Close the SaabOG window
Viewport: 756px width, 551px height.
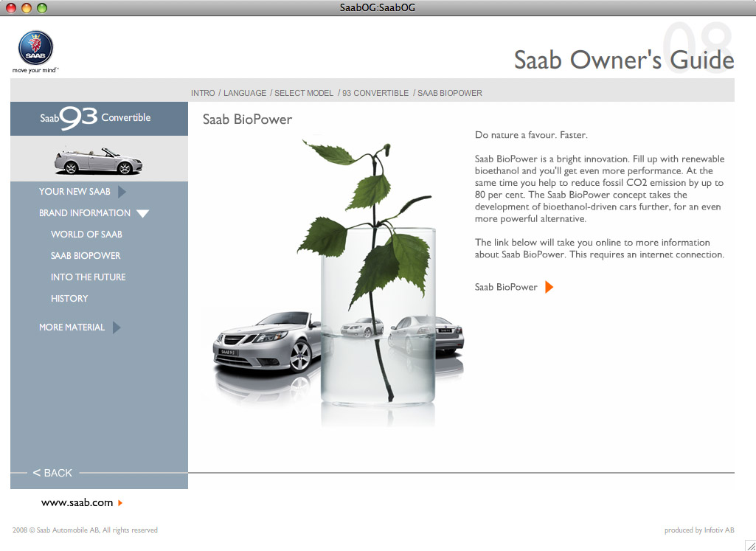pyautogui.click(x=10, y=7)
